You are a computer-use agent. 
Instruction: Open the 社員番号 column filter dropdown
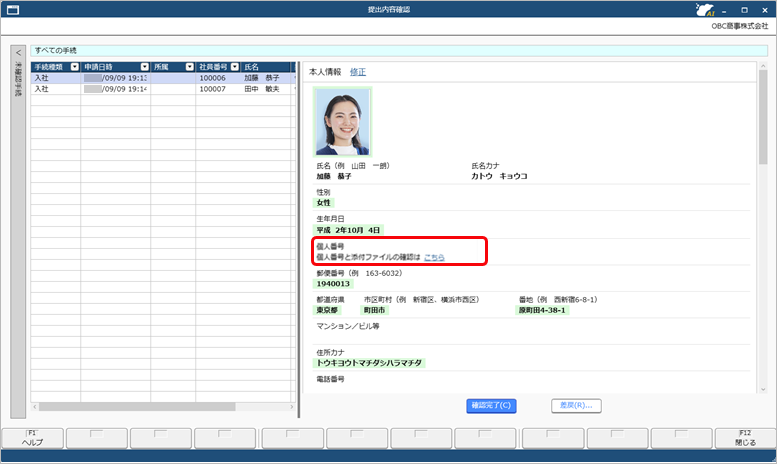(x=234, y=67)
